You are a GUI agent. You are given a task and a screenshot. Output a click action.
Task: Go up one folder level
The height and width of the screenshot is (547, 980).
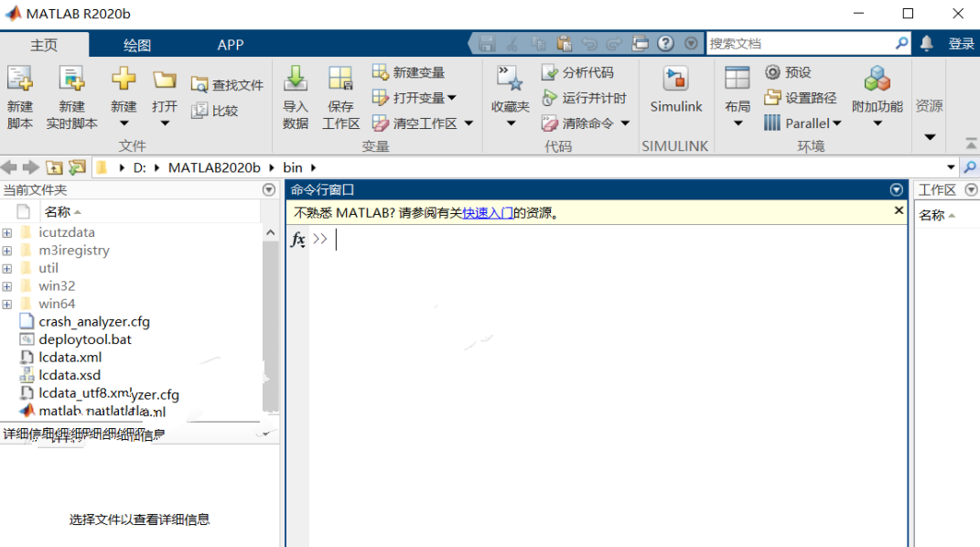pos(54,167)
